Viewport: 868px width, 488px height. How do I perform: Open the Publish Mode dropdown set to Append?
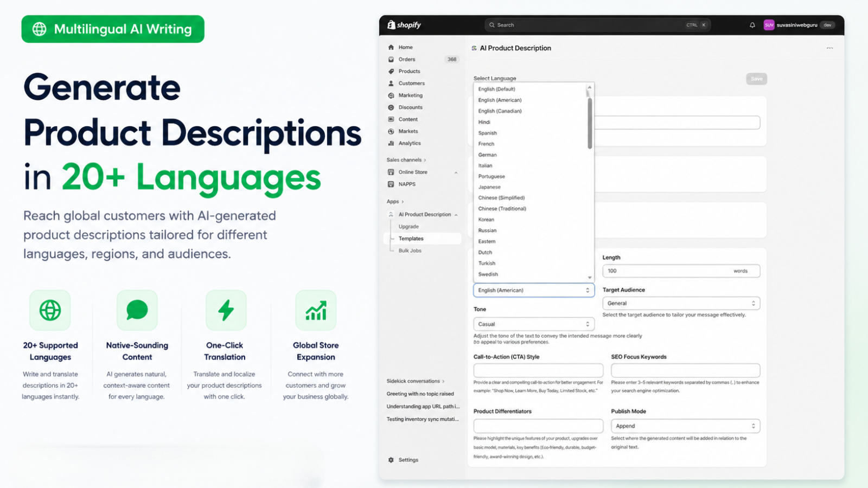(x=686, y=426)
